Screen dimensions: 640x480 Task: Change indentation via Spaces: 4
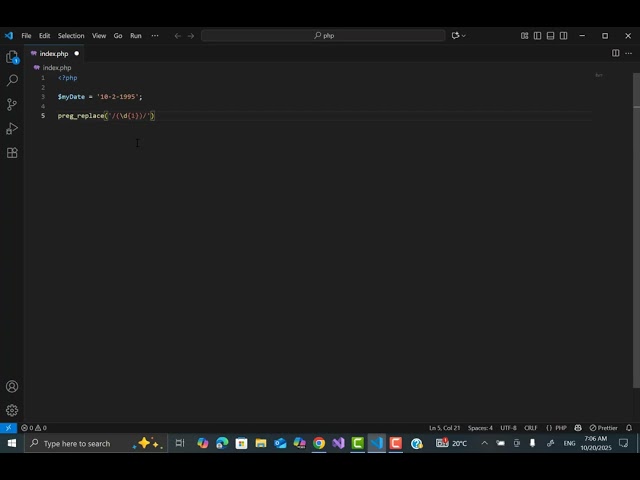[x=480, y=428]
